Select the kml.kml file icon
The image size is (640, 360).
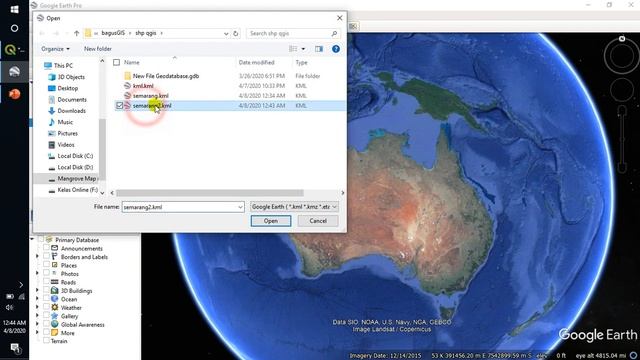(x=127, y=86)
